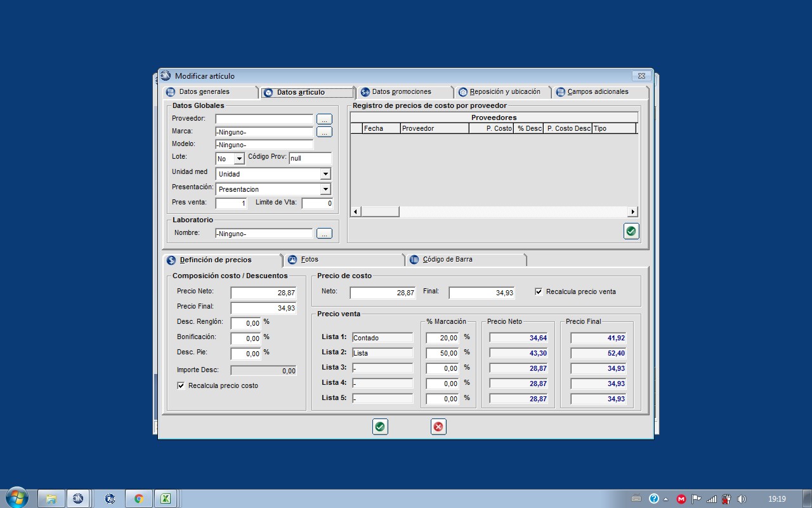Image resolution: width=812 pixels, height=508 pixels.
Task: Select the Datos artículo tab
Action: point(308,93)
